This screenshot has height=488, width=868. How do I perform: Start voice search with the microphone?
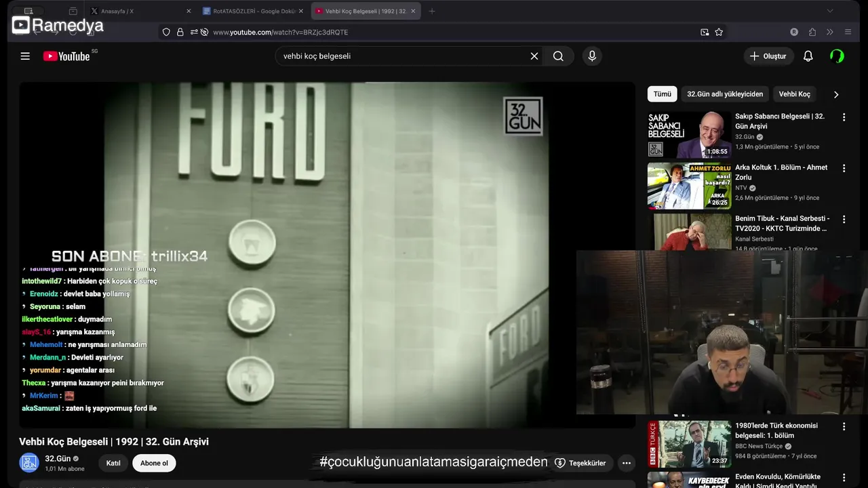click(x=592, y=56)
